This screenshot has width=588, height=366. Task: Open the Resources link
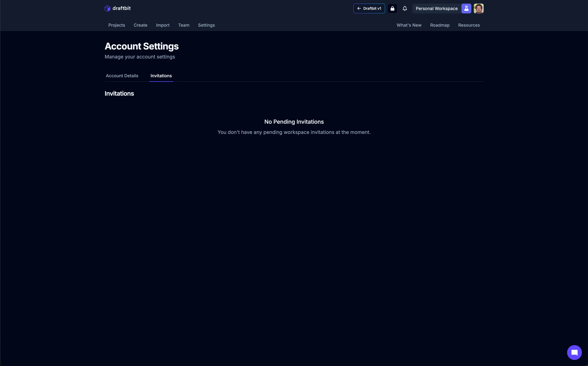469,25
